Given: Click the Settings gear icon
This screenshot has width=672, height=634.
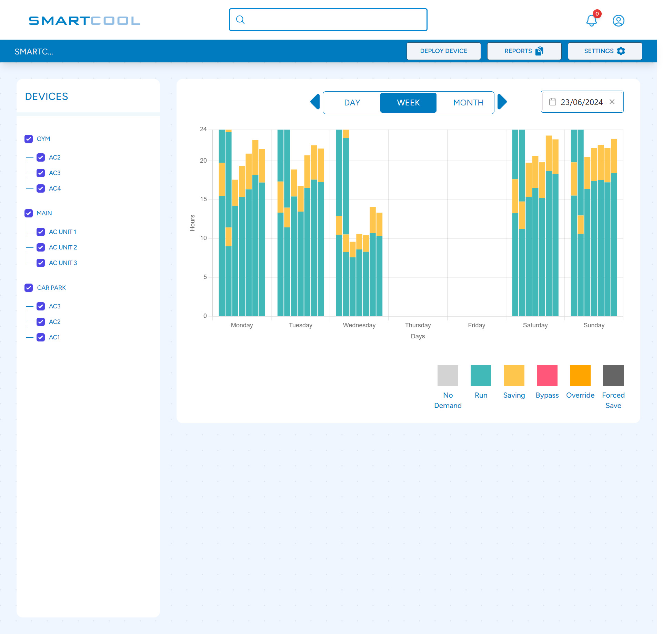Looking at the screenshot, I should 621,51.
